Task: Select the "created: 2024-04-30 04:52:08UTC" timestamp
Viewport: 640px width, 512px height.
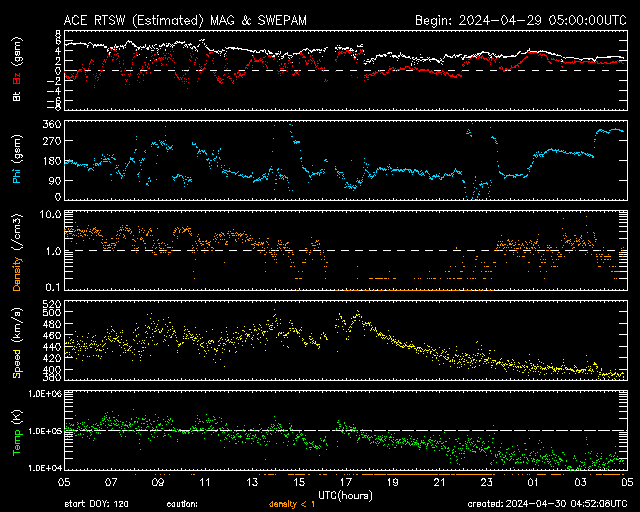Action: pos(547,504)
